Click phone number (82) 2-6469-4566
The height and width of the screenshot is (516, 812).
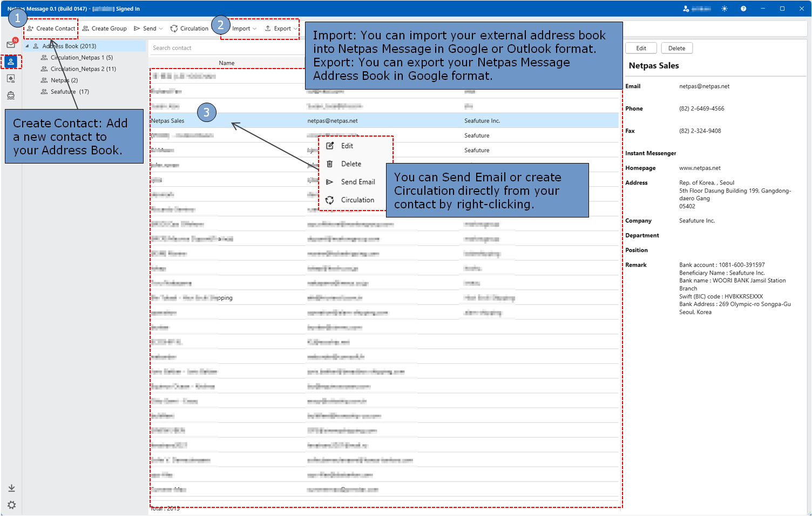[x=701, y=108]
